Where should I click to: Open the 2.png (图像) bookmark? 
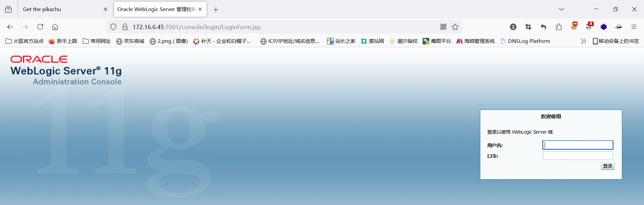[169, 41]
